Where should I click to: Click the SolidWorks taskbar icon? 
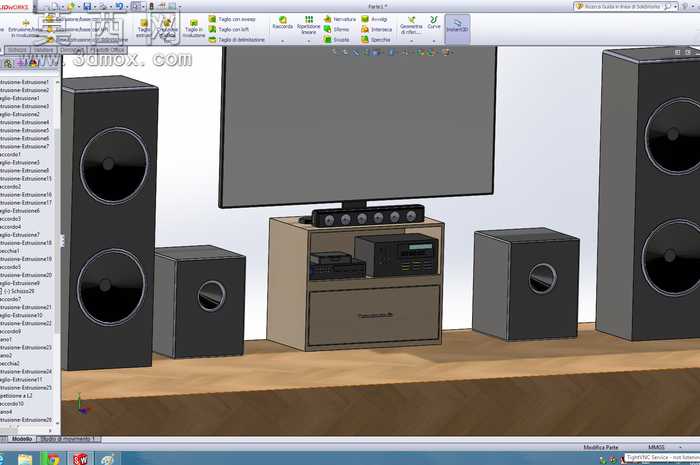pos(80,459)
